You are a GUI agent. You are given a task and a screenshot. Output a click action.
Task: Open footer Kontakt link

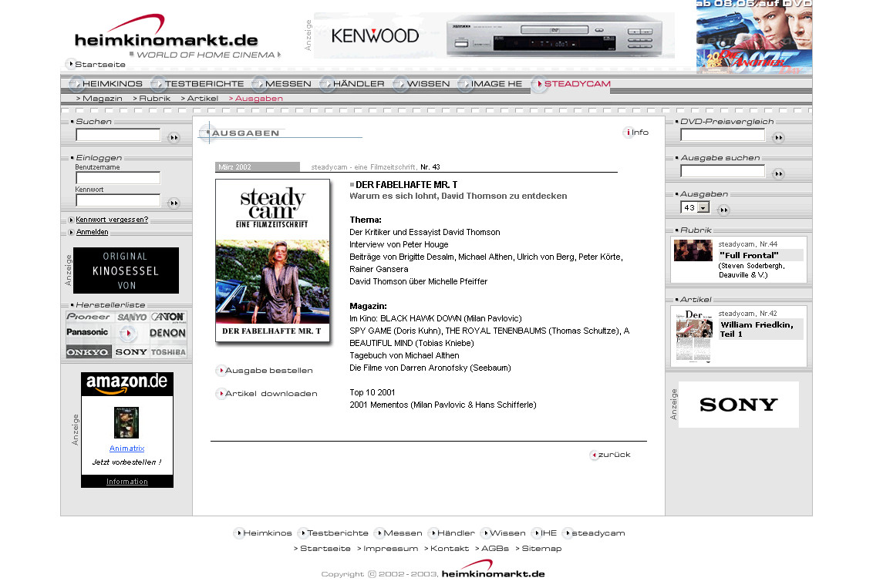(447, 549)
